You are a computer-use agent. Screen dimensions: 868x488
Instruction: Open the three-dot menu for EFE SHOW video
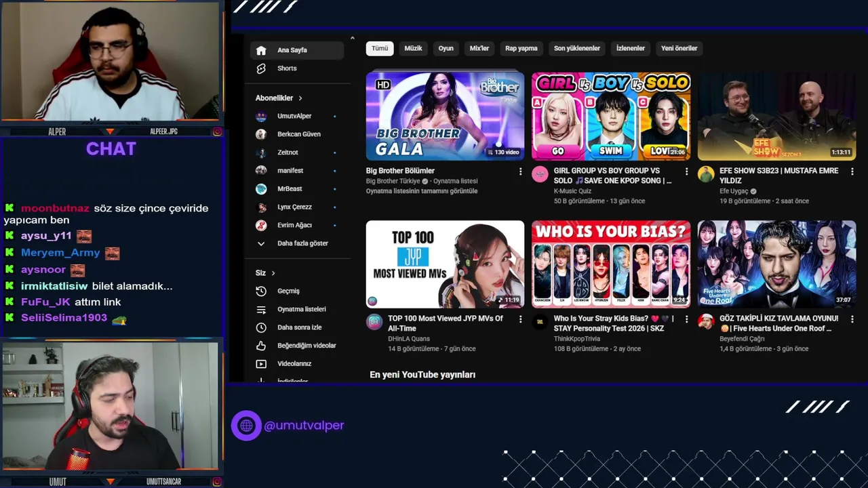click(x=852, y=171)
